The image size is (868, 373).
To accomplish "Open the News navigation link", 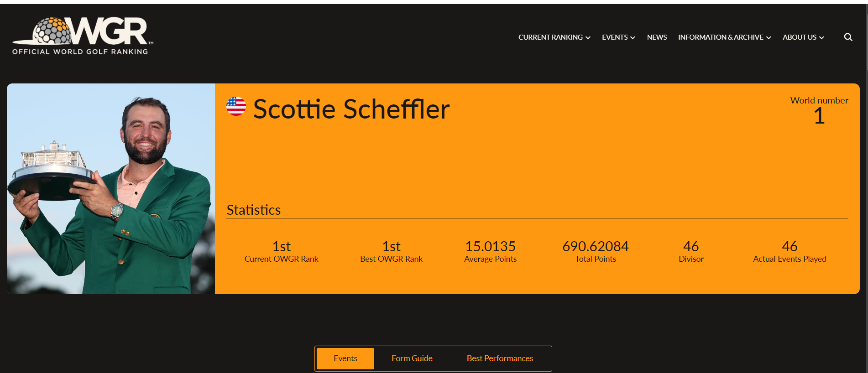I will [x=657, y=37].
